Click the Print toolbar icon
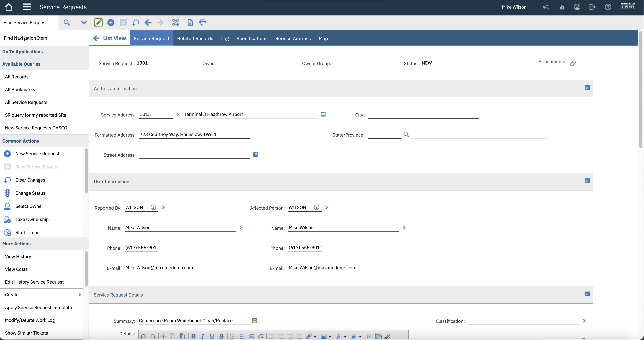The image size is (644, 340). click(203, 22)
